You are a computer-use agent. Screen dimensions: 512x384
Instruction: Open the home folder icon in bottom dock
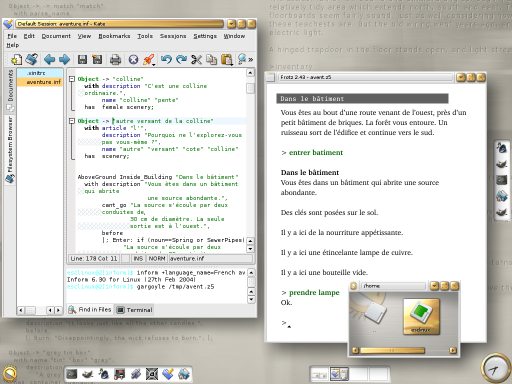point(184,374)
